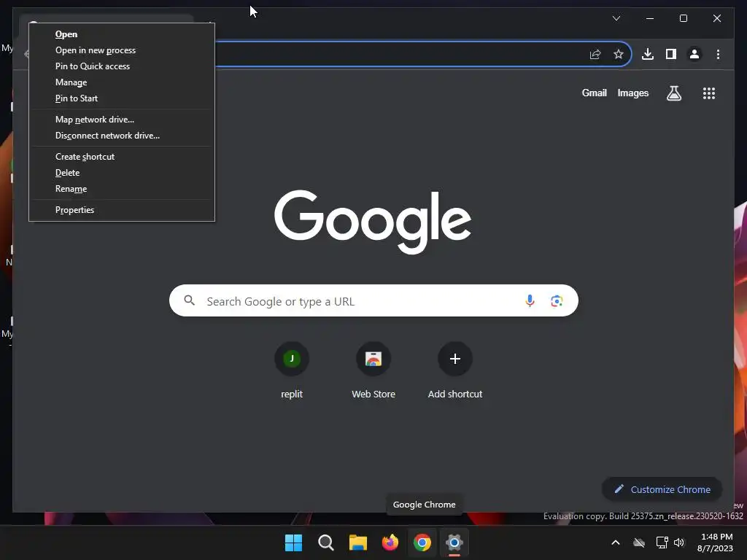This screenshot has width=747, height=560.
Task: Switch to Google Chrome taskbar icon
Action: [422, 542]
